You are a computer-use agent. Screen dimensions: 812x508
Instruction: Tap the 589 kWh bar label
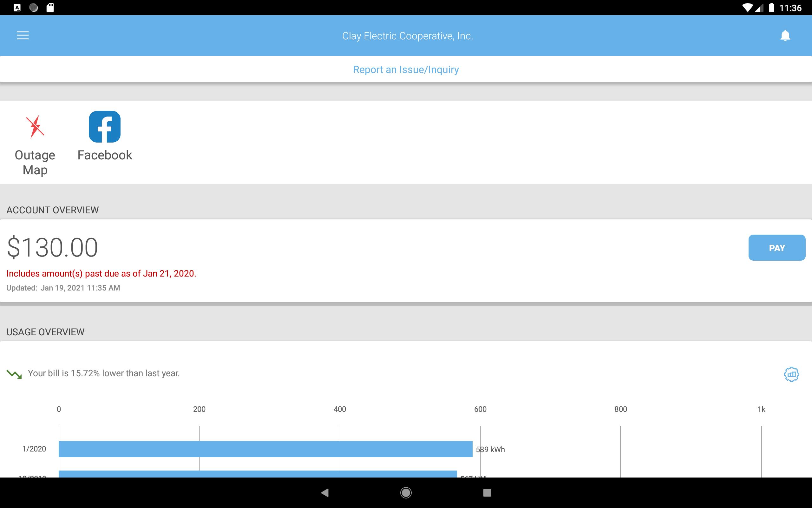[490, 450]
